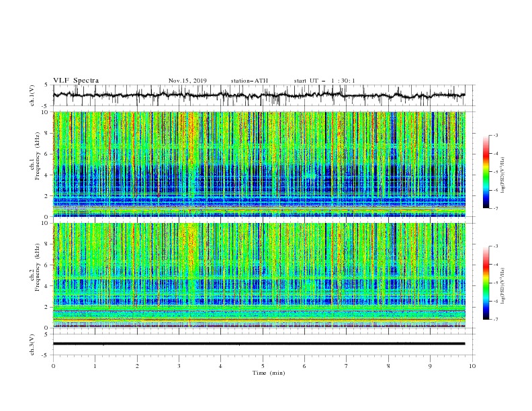Viewport: 532px width, 411px height.
Task: Click the "-3" label on the upper colorbar
Action: pyautogui.click(x=495, y=136)
